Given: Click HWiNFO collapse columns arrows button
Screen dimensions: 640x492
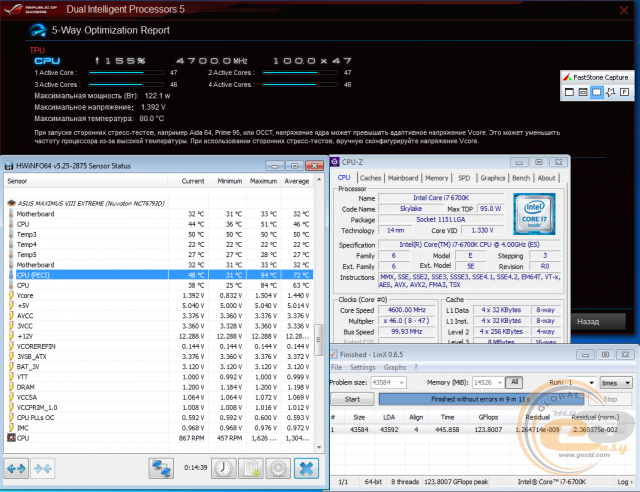Looking at the screenshot, I should (x=42, y=468).
